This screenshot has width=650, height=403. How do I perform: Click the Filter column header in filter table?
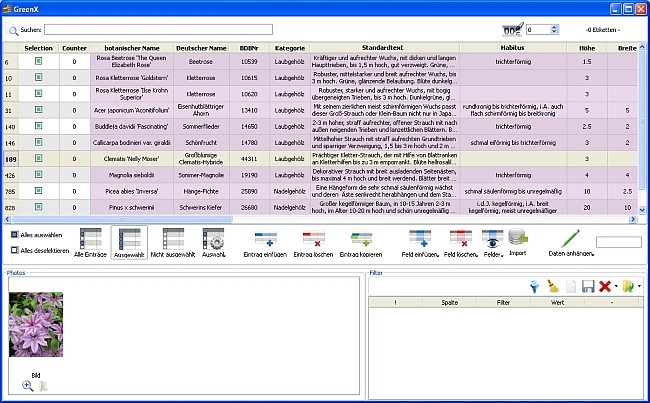503,303
